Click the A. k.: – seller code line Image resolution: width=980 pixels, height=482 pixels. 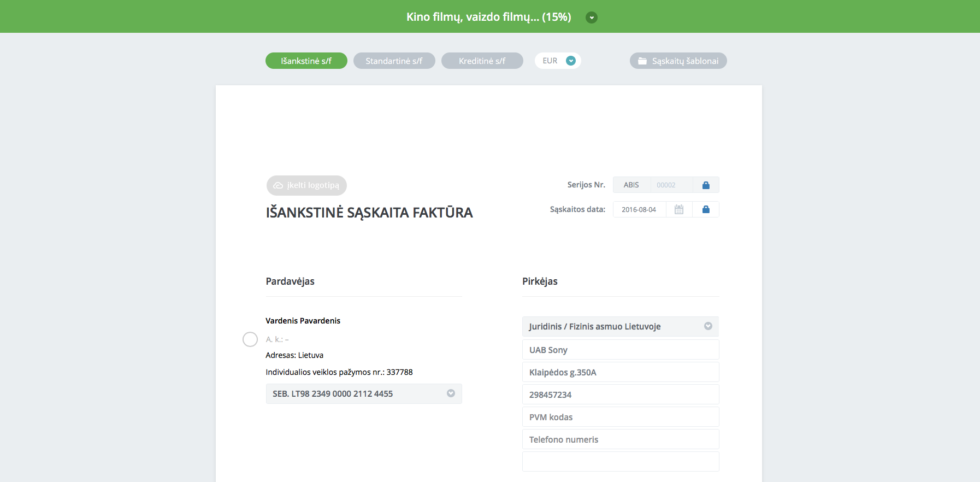click(x=277, y=339)
